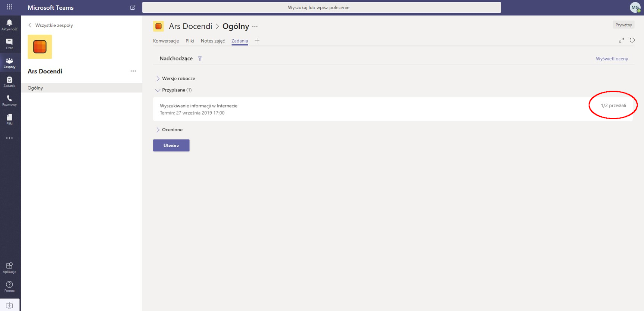Switch to the Pliki tab
This screenshot has height=311, width=644.
[x=190, y=41]
